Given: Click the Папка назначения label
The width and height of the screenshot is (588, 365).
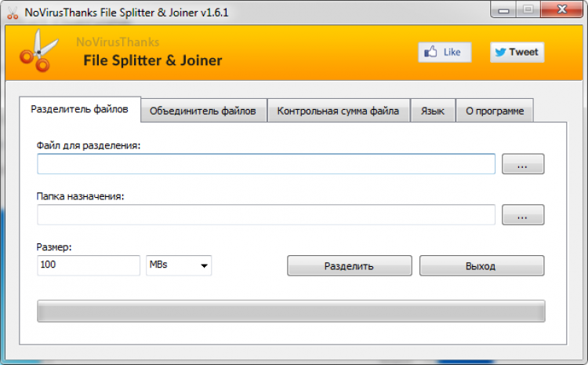Looking at the screenshot, I should pos(80,196).
